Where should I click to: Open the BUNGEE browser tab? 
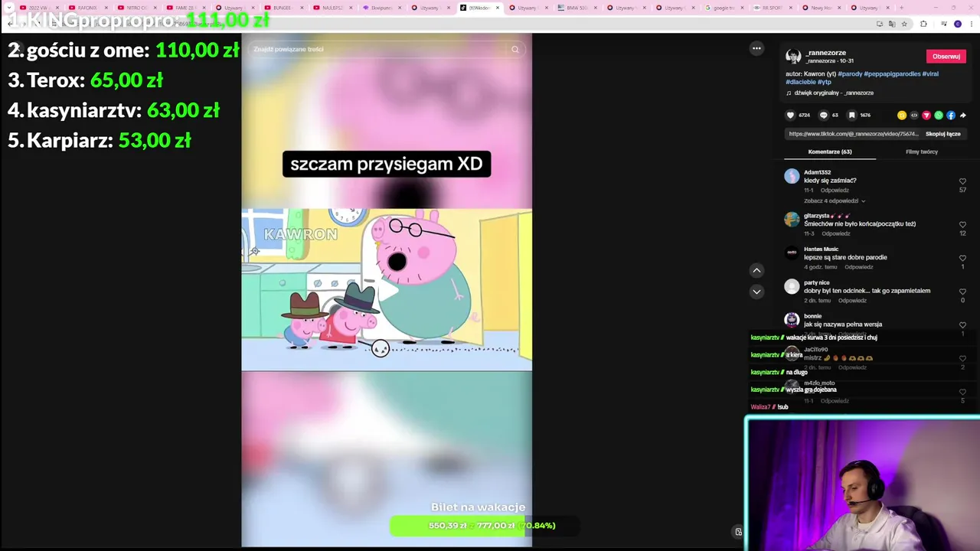click(283, 8)
